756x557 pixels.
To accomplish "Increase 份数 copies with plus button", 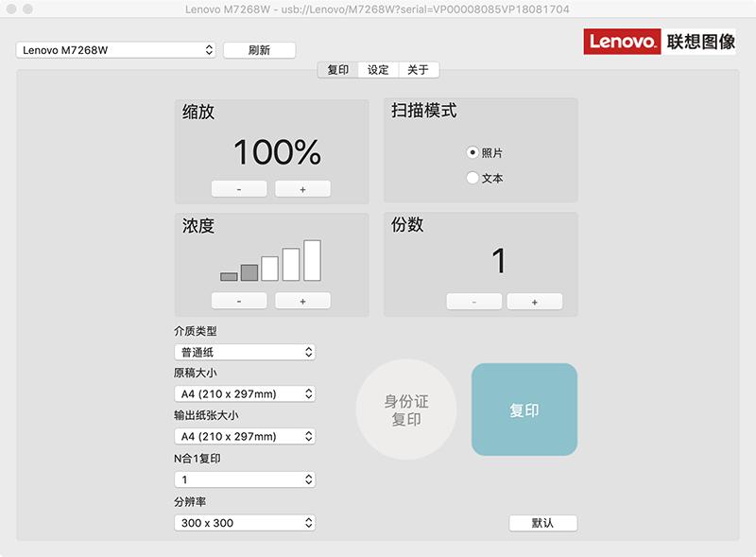I will pos(535,302).
